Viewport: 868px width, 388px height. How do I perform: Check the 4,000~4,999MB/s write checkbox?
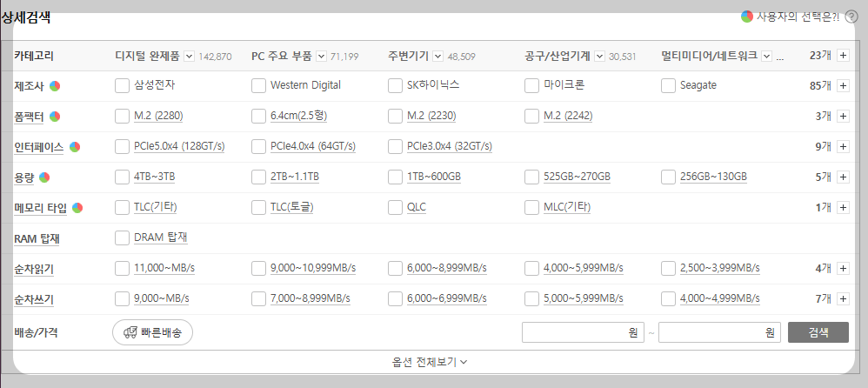668,299
